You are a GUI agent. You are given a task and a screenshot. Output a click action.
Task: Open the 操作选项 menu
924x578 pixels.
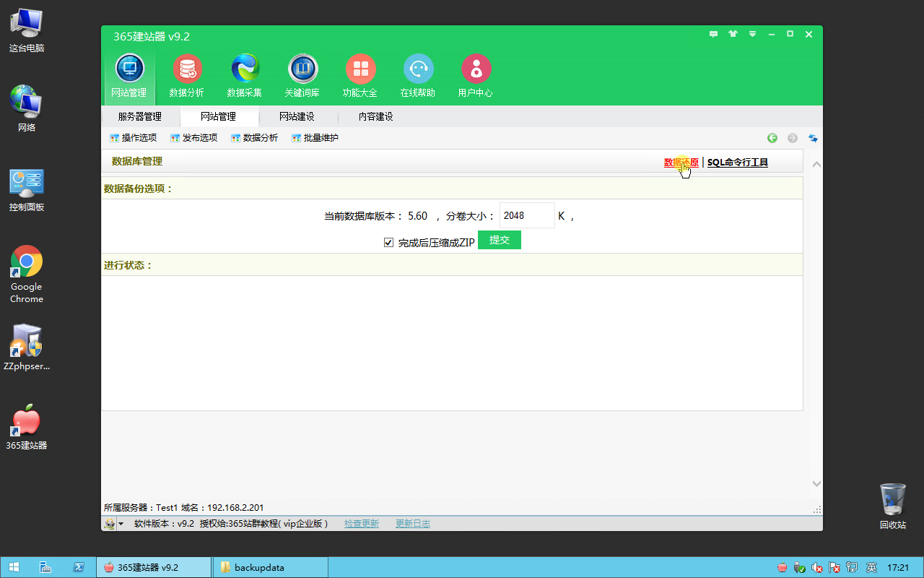(x=133, y=138)
